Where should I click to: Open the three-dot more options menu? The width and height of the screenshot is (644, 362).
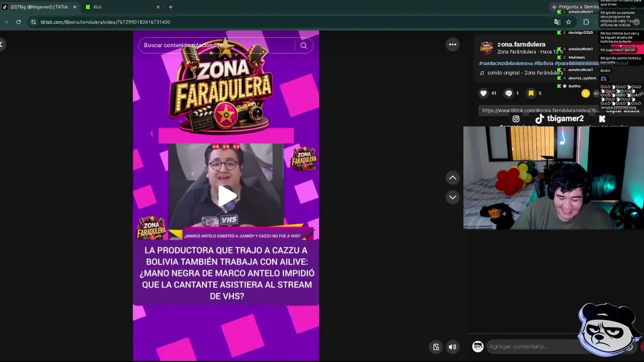point(453,44)
